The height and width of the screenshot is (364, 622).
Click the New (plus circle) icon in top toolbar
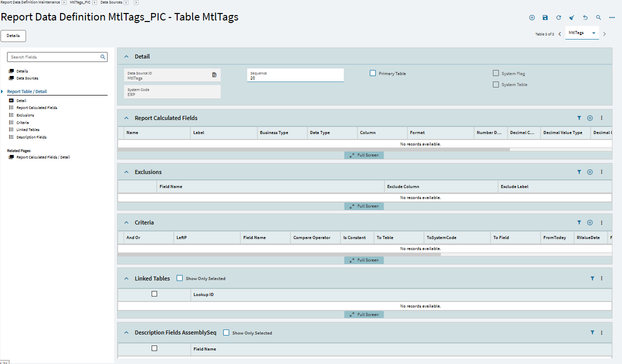tap(532, 17)
